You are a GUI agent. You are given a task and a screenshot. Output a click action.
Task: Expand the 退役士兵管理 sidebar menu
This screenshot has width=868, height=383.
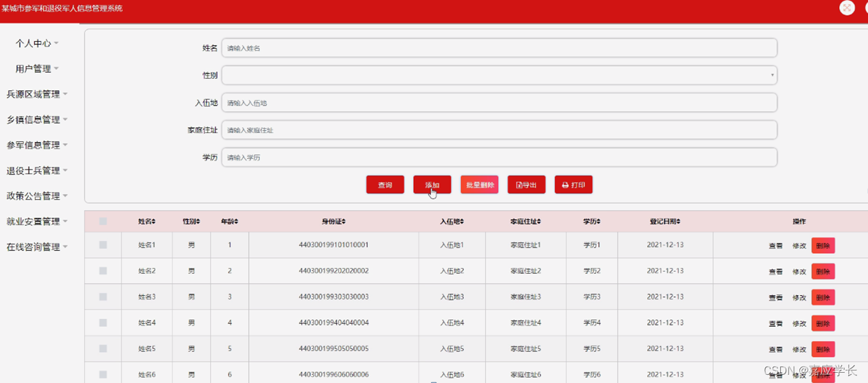point(37,170)
